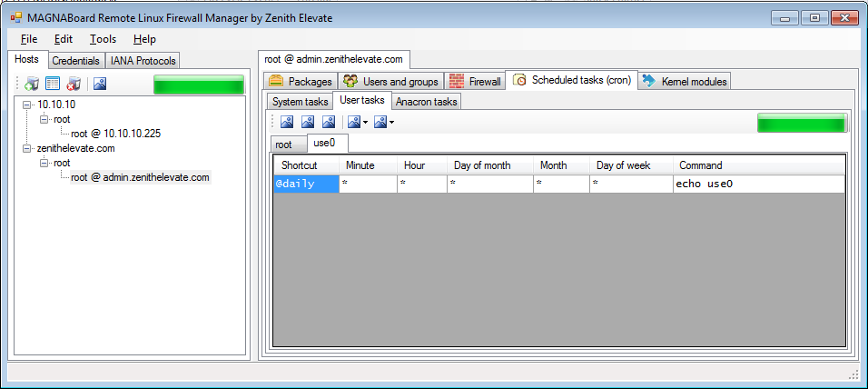Collapse the 10.10.10 tree node
The height and width of the screenshot is (389, 868).
coord(26,105)
